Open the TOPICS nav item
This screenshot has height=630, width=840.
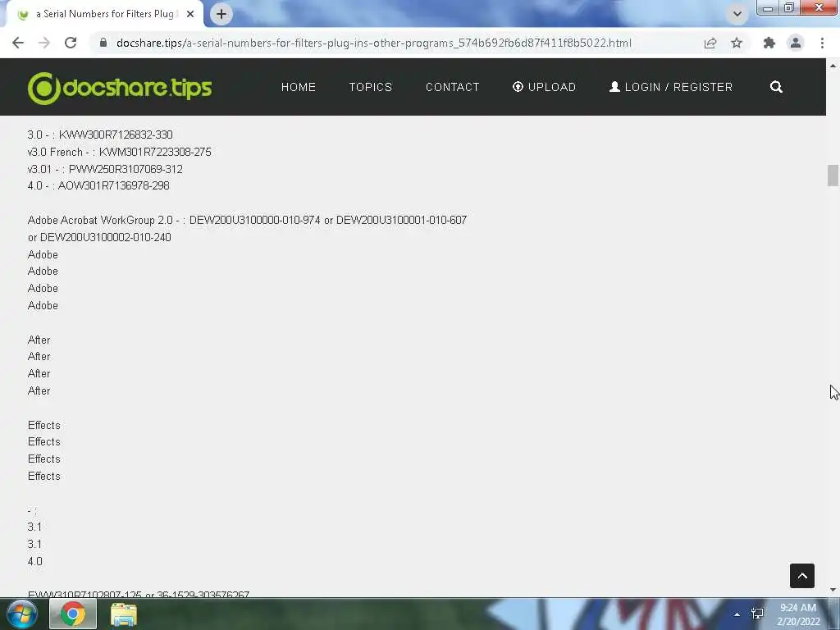coord(371,87)
